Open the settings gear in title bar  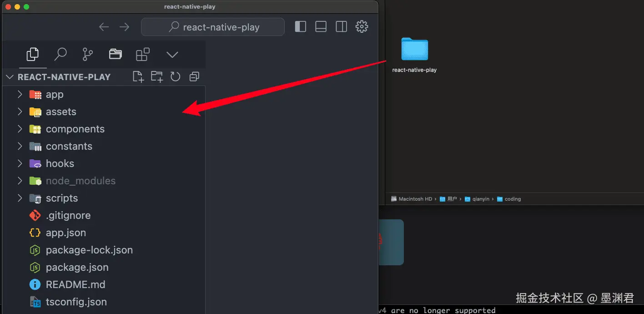point(362,26)
